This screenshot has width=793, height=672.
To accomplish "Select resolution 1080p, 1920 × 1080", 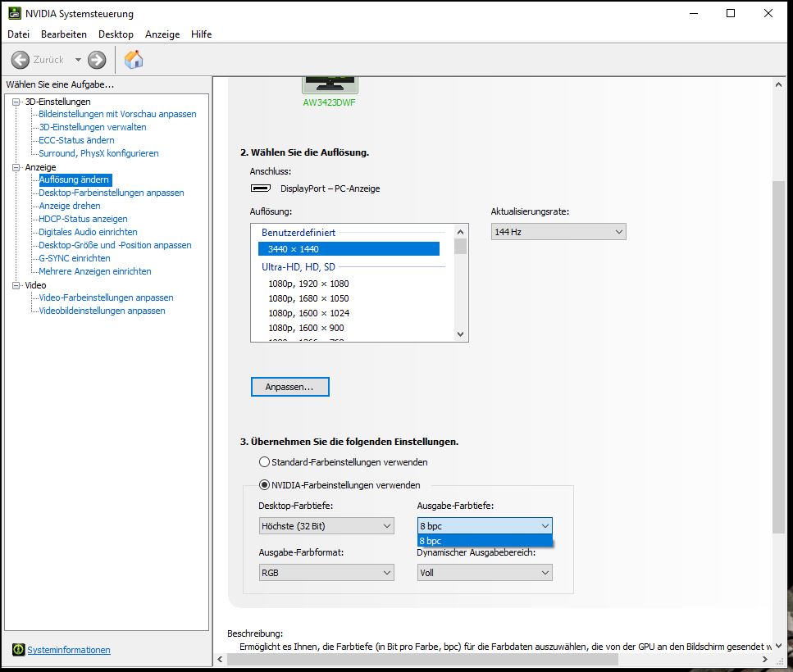I will coord(308,284).
